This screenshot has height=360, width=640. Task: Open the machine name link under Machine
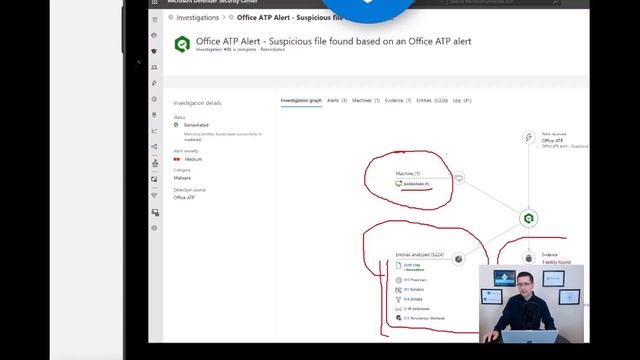coord(416,184)
